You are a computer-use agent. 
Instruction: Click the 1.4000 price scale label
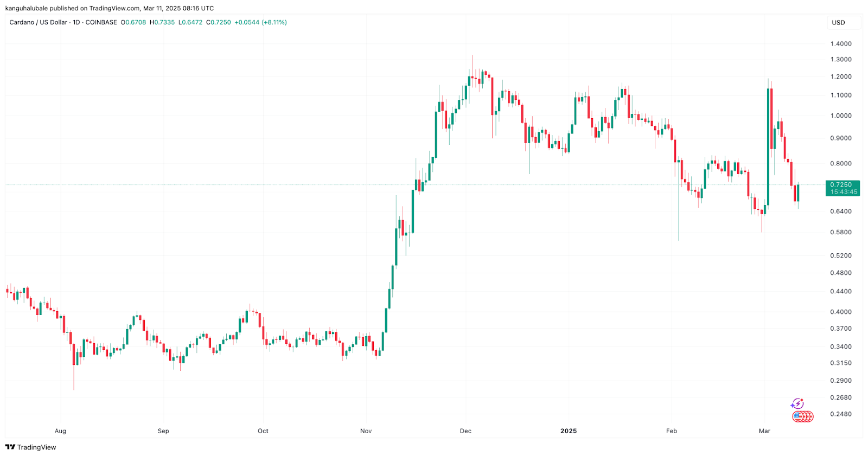tap(841, 44)
